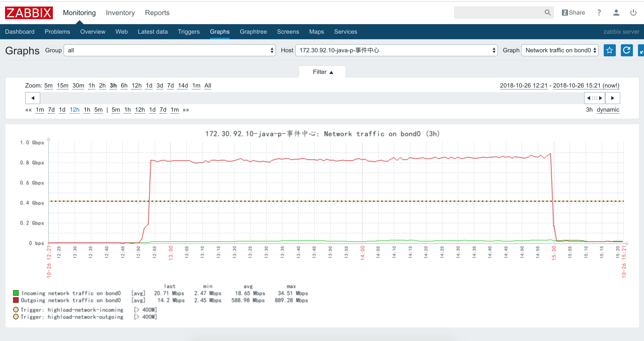Open the user profile icon

[616, 13]
